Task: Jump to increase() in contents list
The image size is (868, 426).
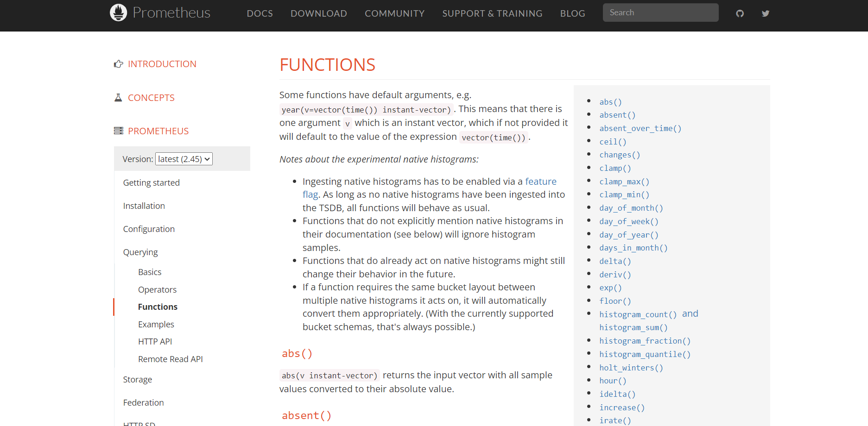Action: tap(622, 407)
